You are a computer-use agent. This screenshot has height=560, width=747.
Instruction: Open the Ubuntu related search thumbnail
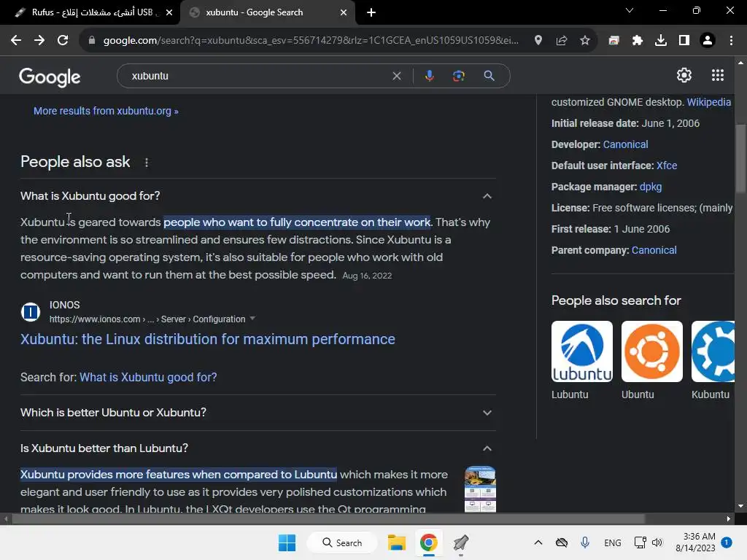[651, 351]
